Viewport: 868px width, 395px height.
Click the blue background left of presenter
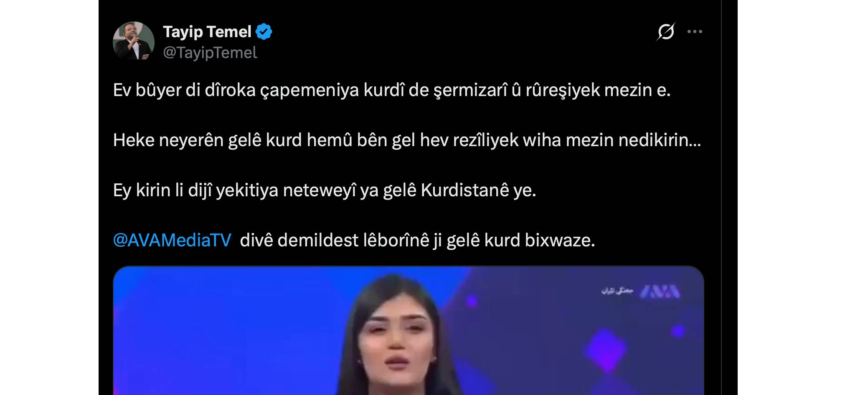click(x=230, y=334)
